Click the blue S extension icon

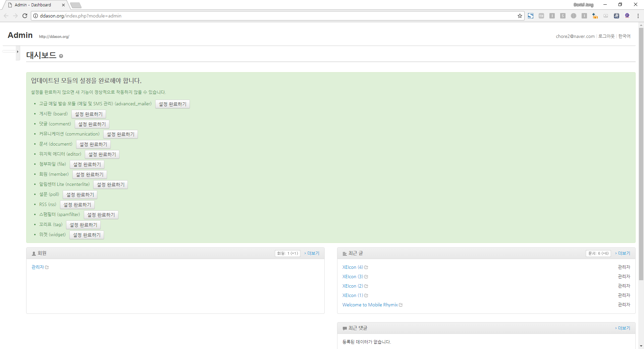click(531, 16)
